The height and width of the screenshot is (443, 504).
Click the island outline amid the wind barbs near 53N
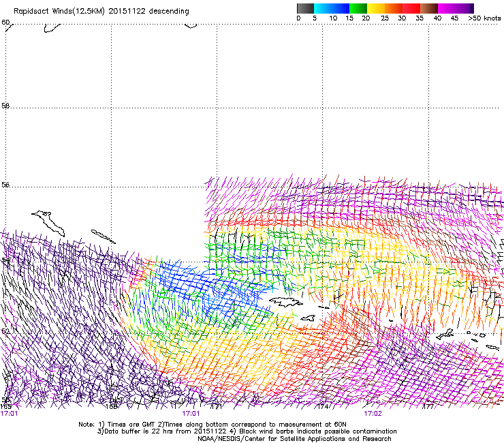tap(285, 302)
